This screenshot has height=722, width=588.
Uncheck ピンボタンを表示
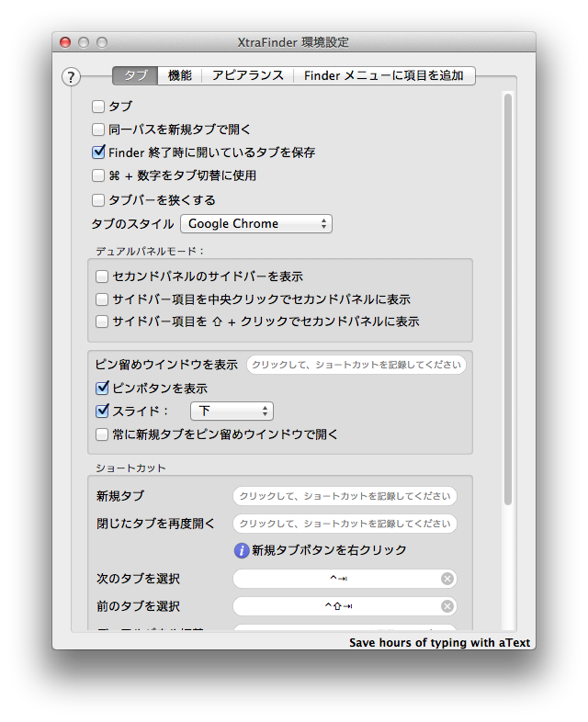pos(102,389)
